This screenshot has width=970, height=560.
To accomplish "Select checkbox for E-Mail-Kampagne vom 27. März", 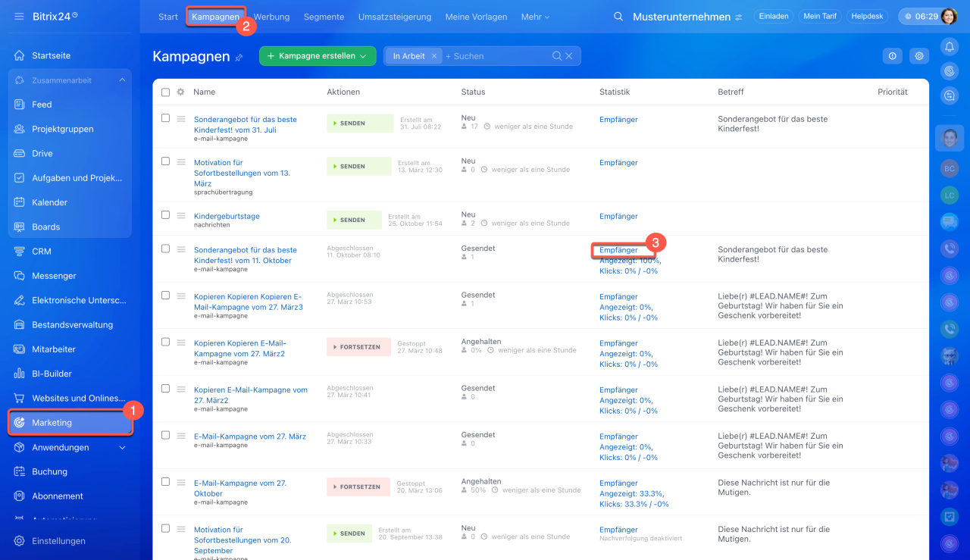I will pyautogui.click(x=165, y=435).
